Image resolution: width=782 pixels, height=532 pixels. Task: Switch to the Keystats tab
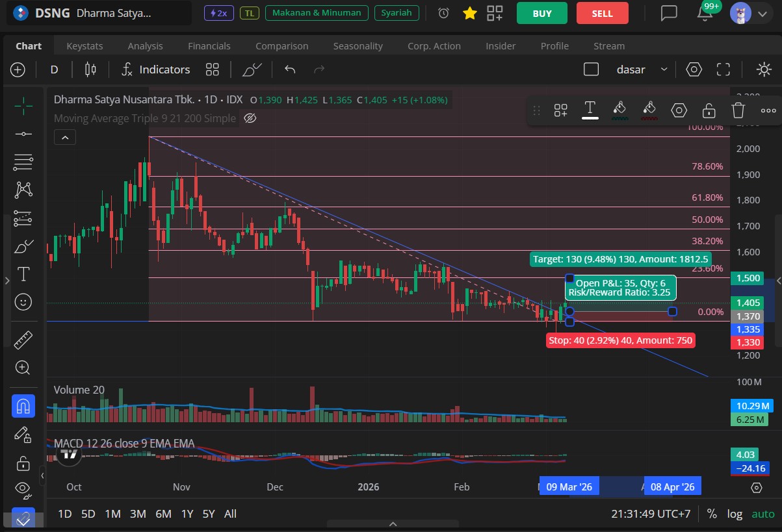85,46
